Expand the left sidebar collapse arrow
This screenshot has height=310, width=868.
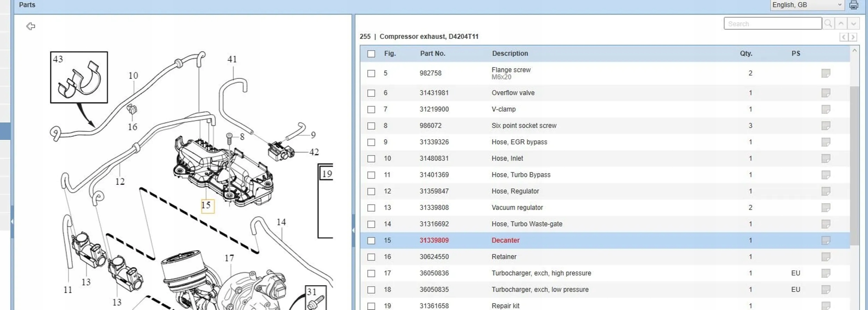click(x=12, y=222)
